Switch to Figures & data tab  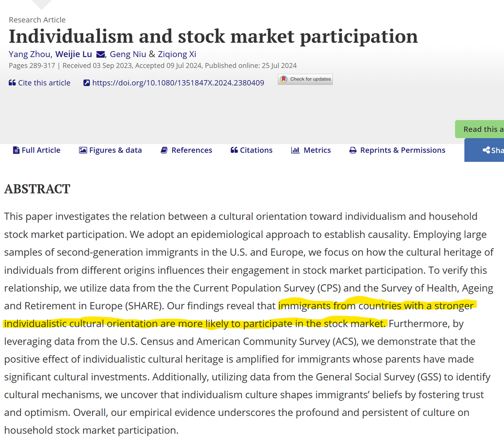[x=110, y=150]
